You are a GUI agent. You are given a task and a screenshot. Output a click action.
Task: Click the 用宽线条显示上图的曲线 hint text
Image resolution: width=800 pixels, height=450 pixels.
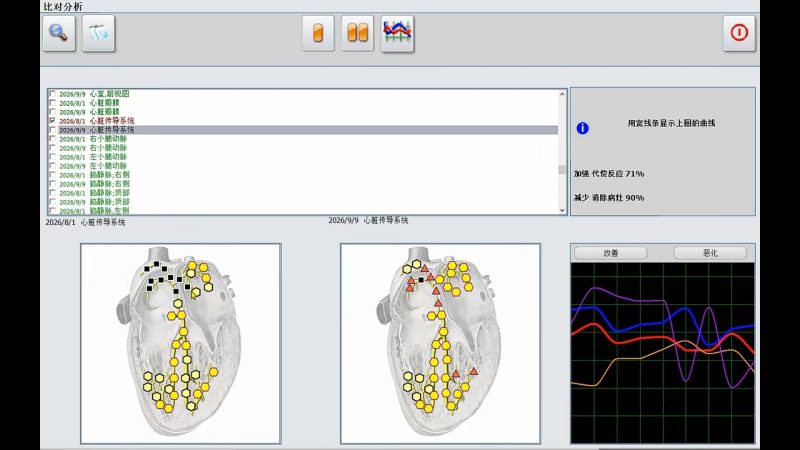pyautogui.click(x=671, y=123)
